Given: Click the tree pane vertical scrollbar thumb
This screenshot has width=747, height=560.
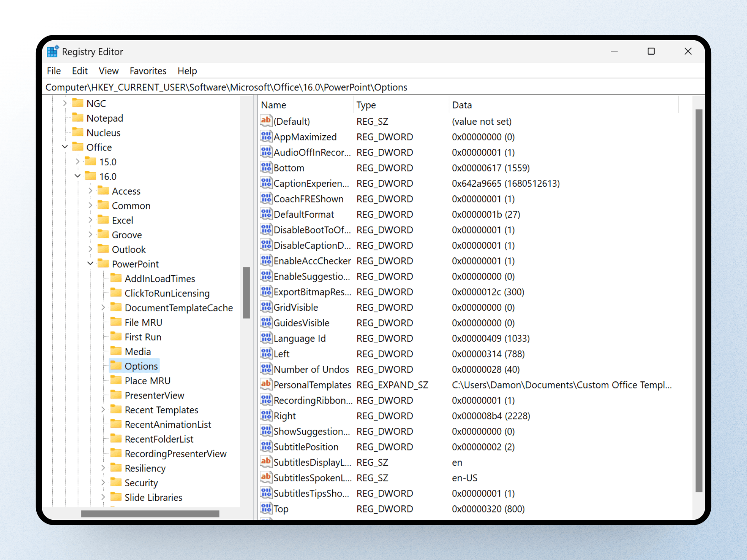Looking at the screenshot, I should click(246, 292).
